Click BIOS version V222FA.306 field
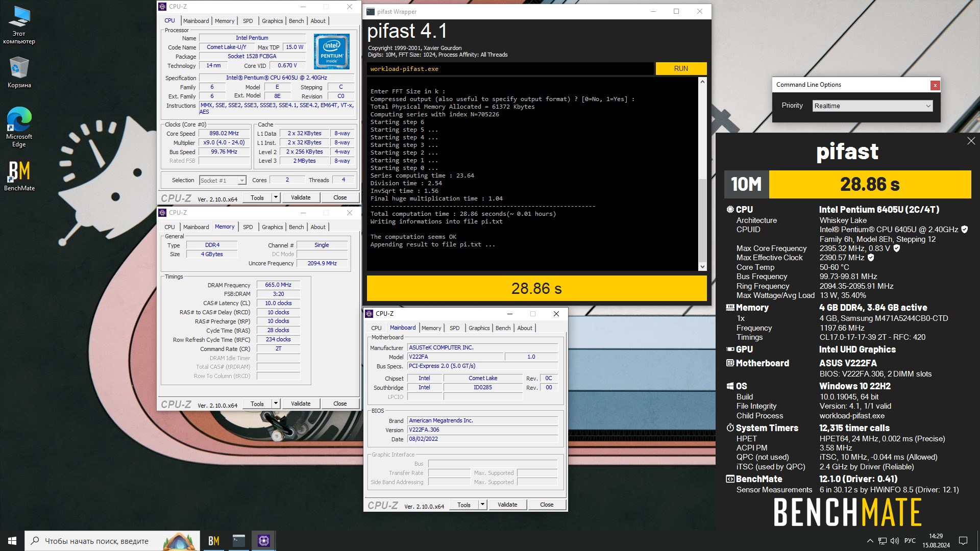 tap(482, 430)
